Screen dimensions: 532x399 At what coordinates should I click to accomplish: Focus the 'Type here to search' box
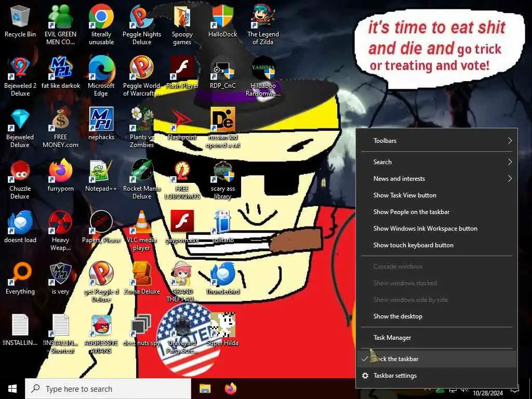[108, 389]
